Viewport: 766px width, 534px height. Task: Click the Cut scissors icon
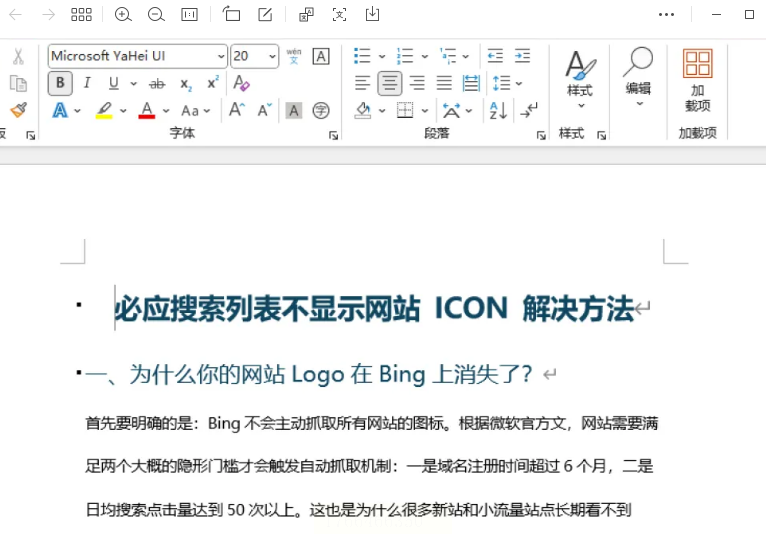pyautogui.click(x=18, y=56)
